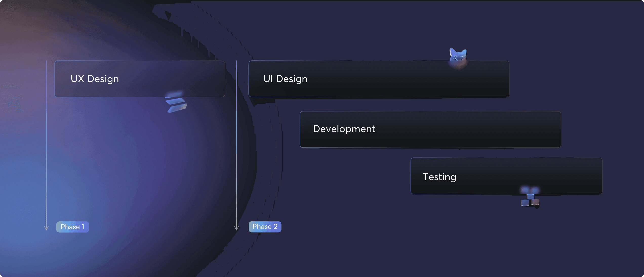
Task: Click the Phase 1 downward arrowhead
Action: pyautogui.click(x=46, y=228)
